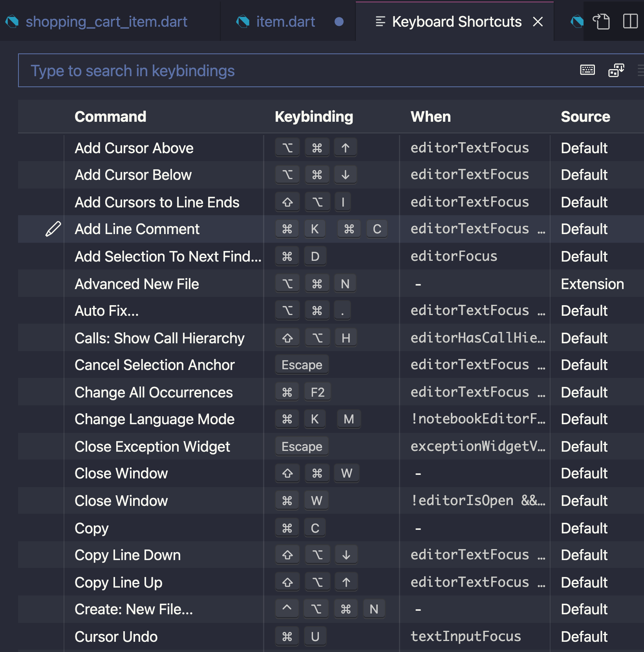This screenshot has height=652, width=644.
Task: Switch to the item.dart tab
Action: coord(285,22)
